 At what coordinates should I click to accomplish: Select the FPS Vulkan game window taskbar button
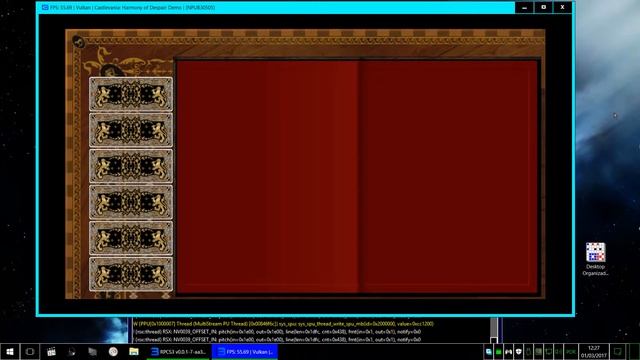coord(245,352)
